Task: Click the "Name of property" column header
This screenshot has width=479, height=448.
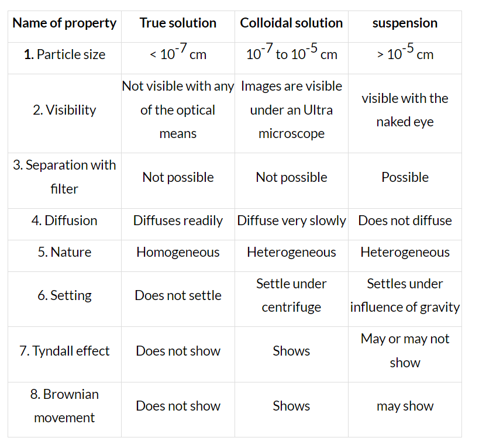Action: click(x=64, y=23)
